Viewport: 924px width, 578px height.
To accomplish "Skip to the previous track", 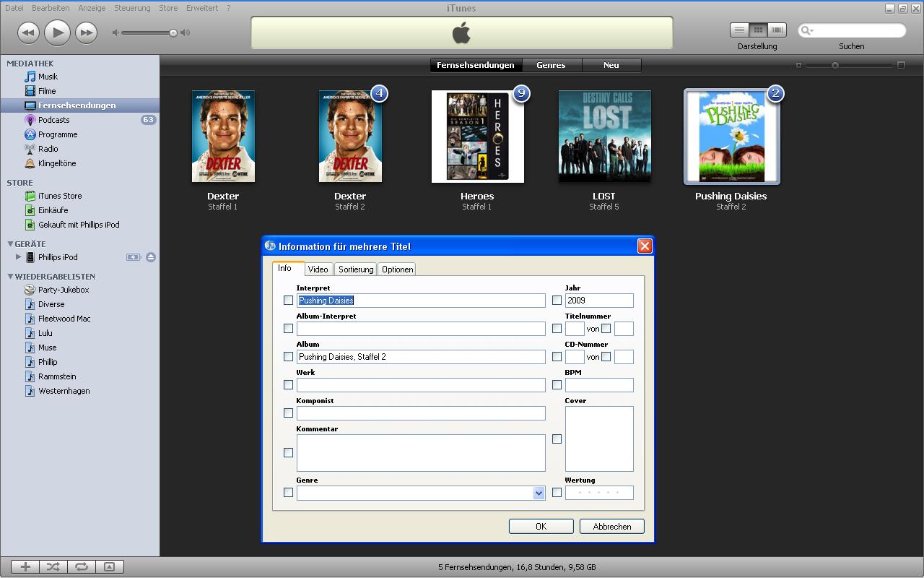I will (x=28, y=32).
